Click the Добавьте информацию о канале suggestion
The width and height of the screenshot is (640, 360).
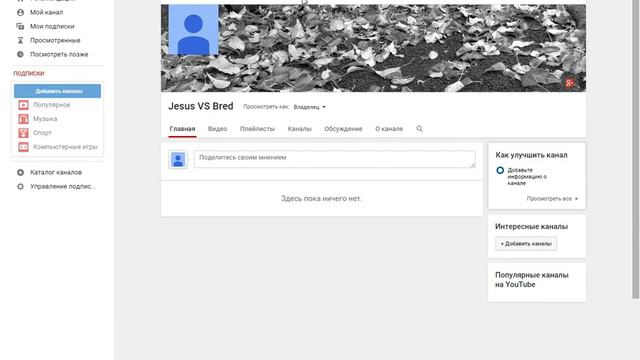[527, 176]
